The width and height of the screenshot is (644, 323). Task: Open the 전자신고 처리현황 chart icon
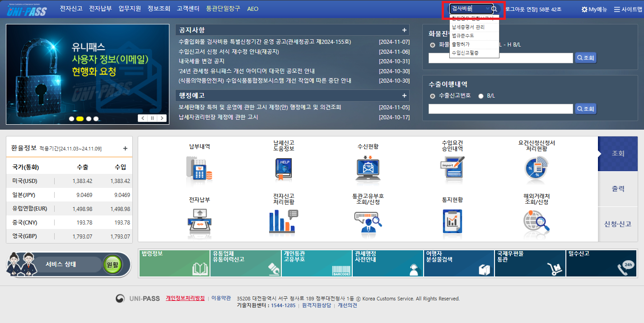(x=284, y=221)
